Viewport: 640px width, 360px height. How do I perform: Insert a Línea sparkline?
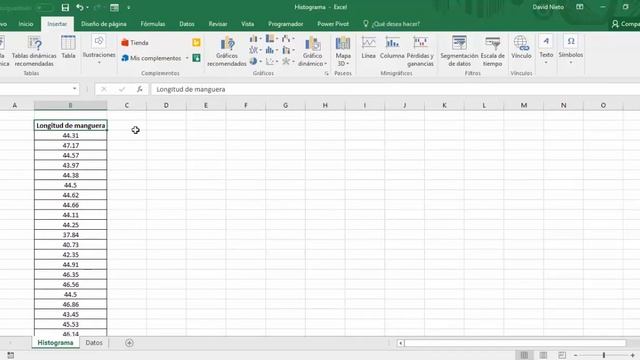click(x=369, y=47)
